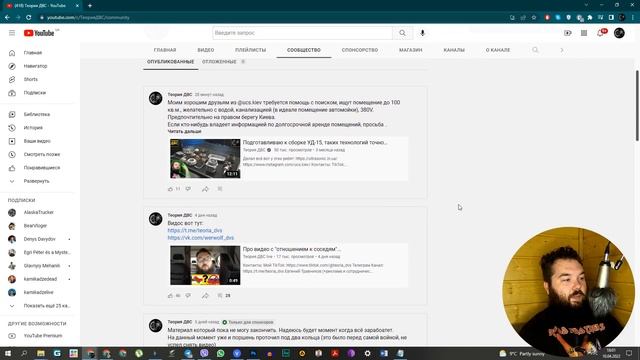Go back with the browser back arrow
The image size is (640, 360).
coord(7,18)
